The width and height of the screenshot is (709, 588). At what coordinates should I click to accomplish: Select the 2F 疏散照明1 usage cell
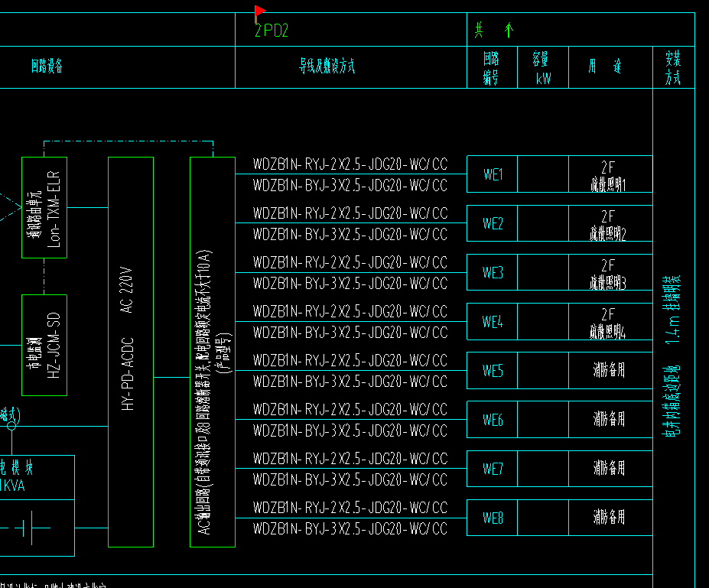pos(610,174)
